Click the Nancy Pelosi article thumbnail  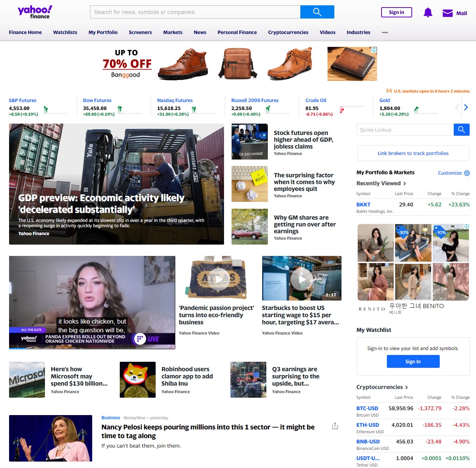click(x=51, y=438)
